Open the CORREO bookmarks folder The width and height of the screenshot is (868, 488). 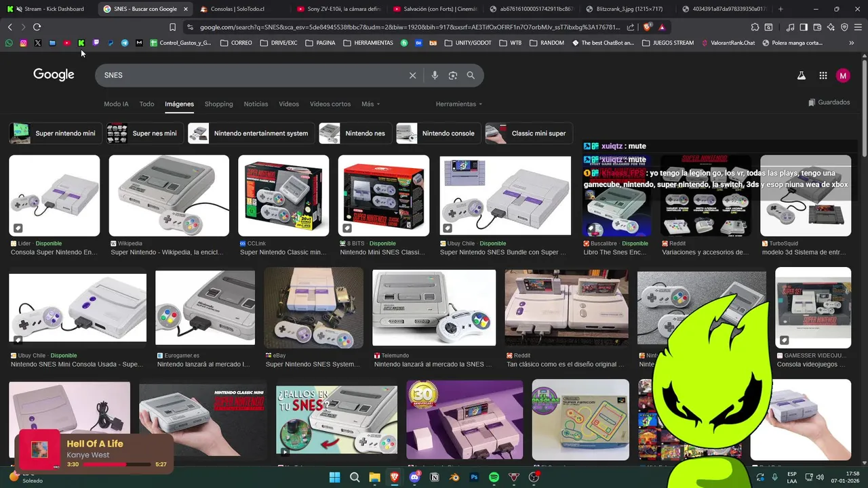[236, 43]
